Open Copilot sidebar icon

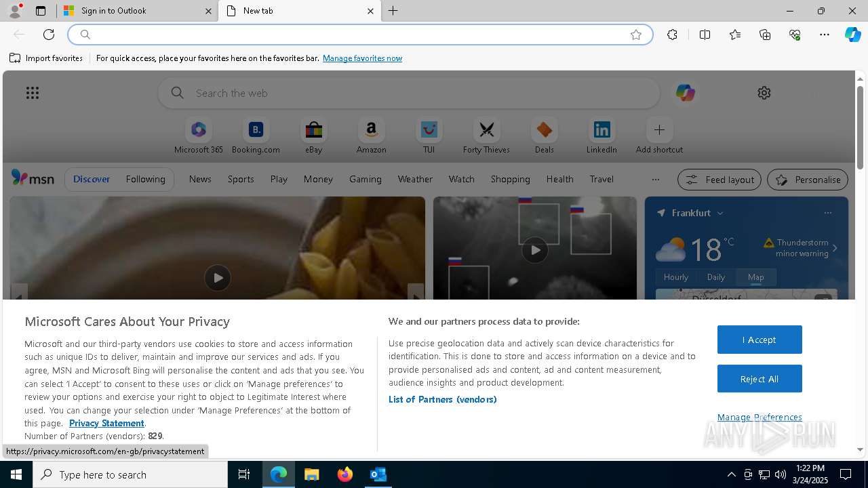coord(852,35)
